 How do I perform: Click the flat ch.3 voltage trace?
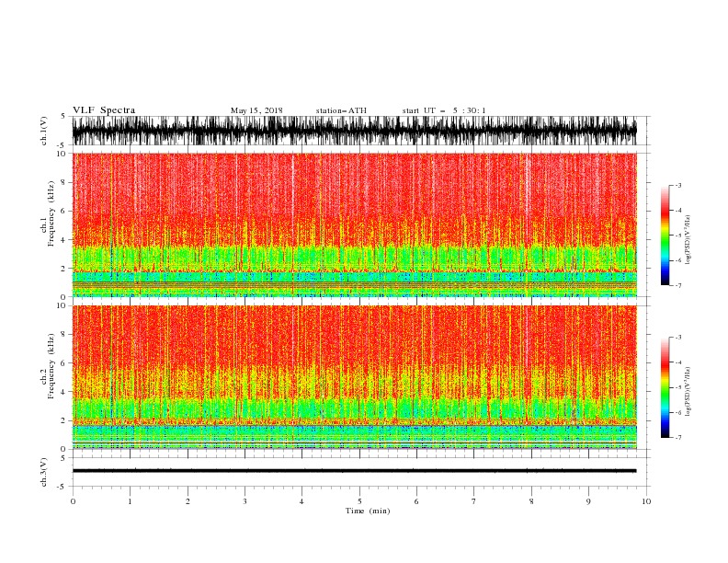pyautogui.click(x=354, y=471)
